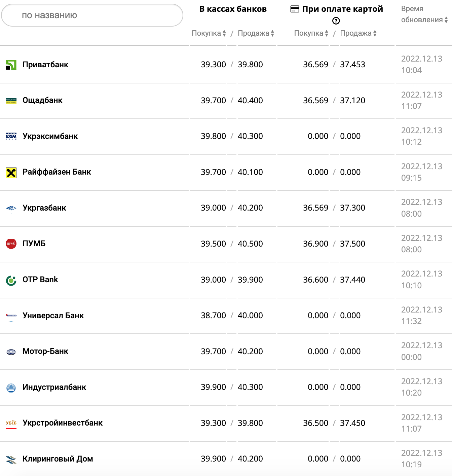Click the Приватбанк logo icon
The width and height of the screenshot is (452, 476).
[11, 65]
